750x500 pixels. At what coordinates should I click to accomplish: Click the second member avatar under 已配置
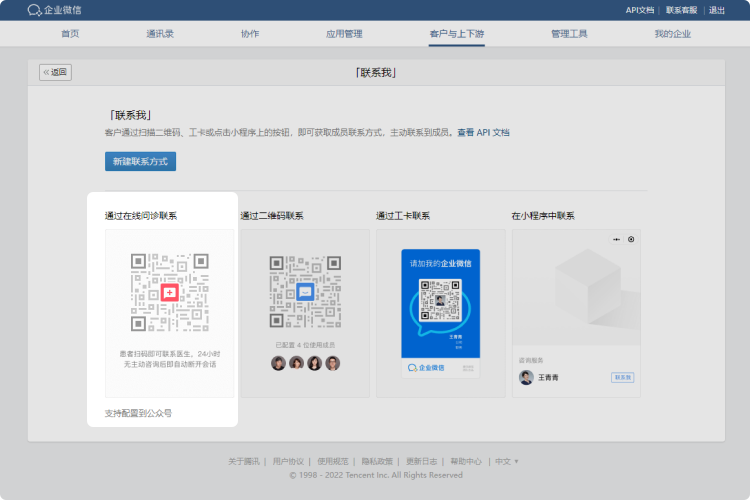coord(297,363)
